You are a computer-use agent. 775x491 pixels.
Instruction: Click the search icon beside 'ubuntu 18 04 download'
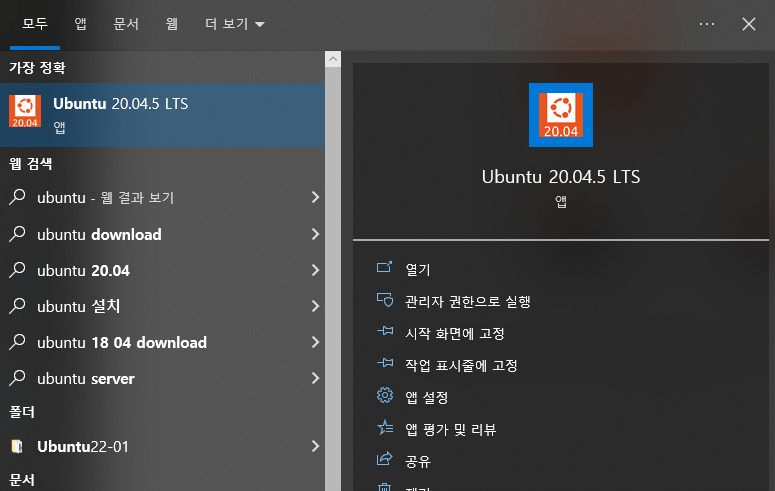pyautogui.click(x=17, y=342)
